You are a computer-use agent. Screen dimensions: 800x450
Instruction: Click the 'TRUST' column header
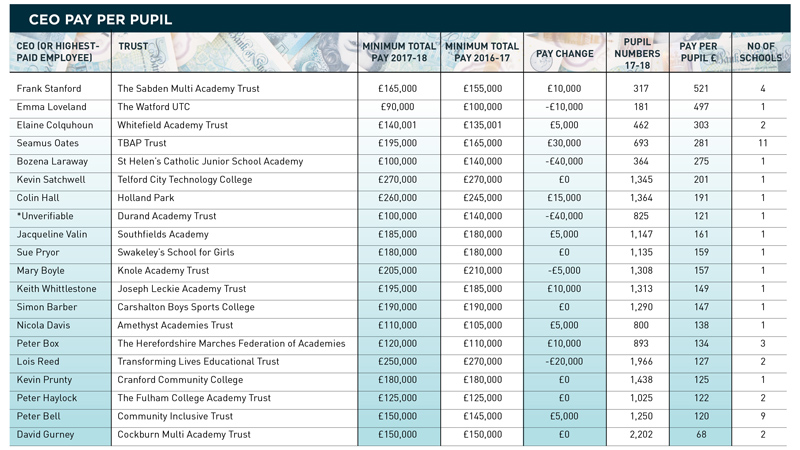click(x=133, y=46)
